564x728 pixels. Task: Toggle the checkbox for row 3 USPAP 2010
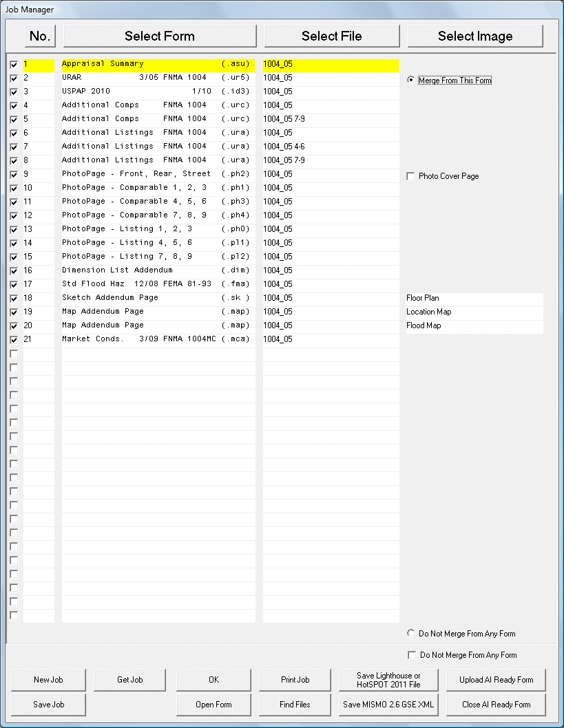pyautogui.click(x=14, y=92)
